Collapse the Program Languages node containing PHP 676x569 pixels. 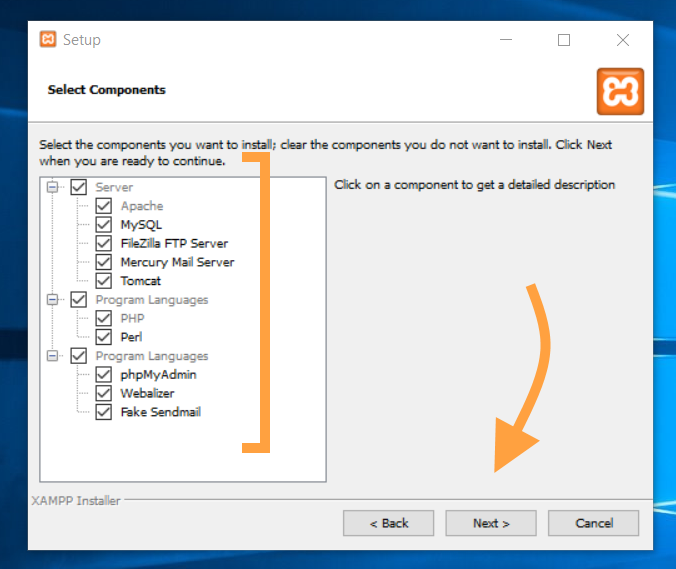(x=52, y=299)
